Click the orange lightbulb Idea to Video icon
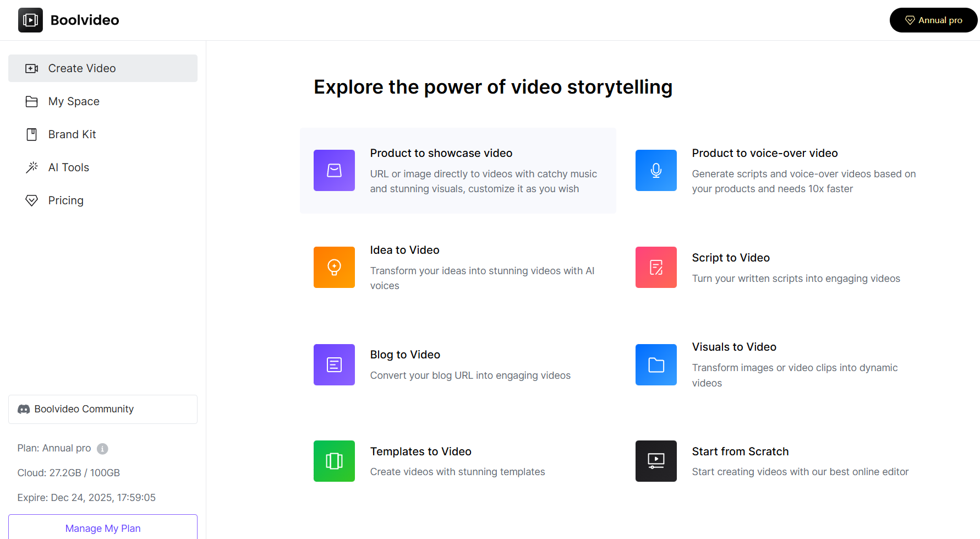Viewport: 980px width, 539px height. [x=334, y=268]
